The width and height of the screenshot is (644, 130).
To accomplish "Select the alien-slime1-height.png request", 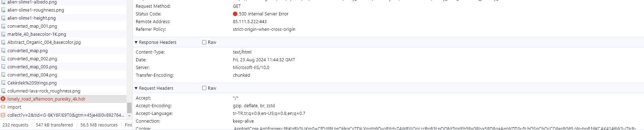I will [32, 18].
